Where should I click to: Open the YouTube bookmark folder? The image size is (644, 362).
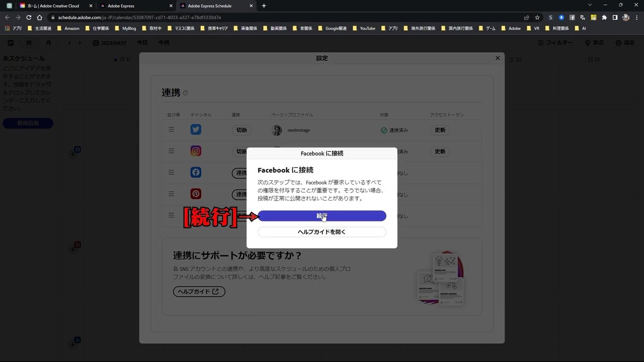(363, 28)
